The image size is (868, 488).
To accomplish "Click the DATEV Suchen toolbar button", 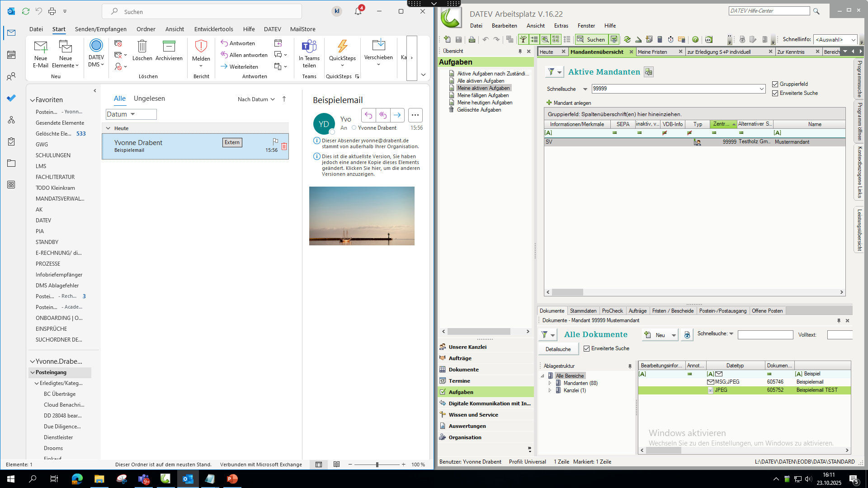I will pyautogui.click(x=591, y=39).
